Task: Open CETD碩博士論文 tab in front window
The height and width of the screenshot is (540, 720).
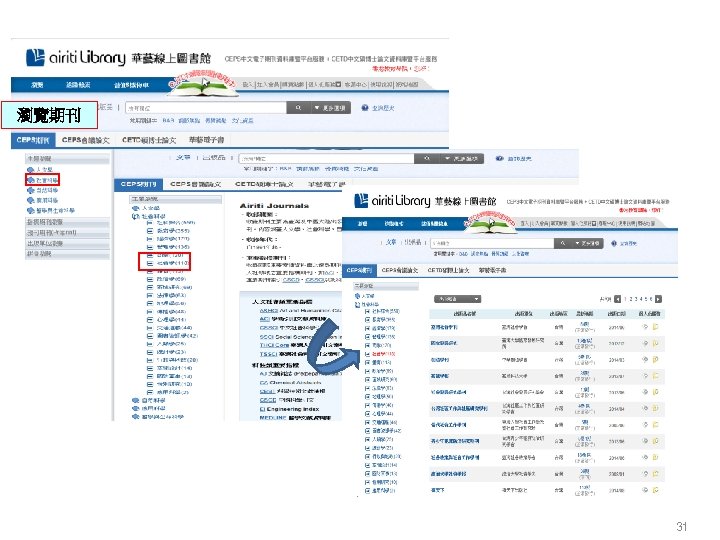Action: pyautogui.click(x=448, y=270)
